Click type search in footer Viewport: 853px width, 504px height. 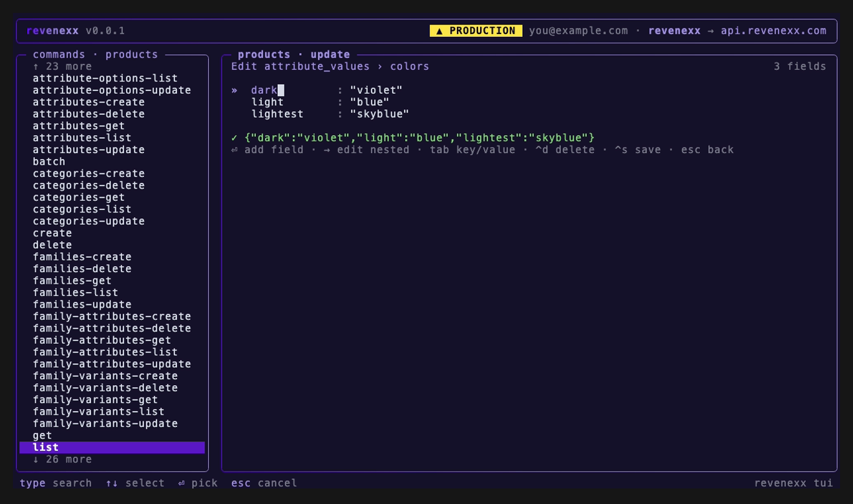56,483
